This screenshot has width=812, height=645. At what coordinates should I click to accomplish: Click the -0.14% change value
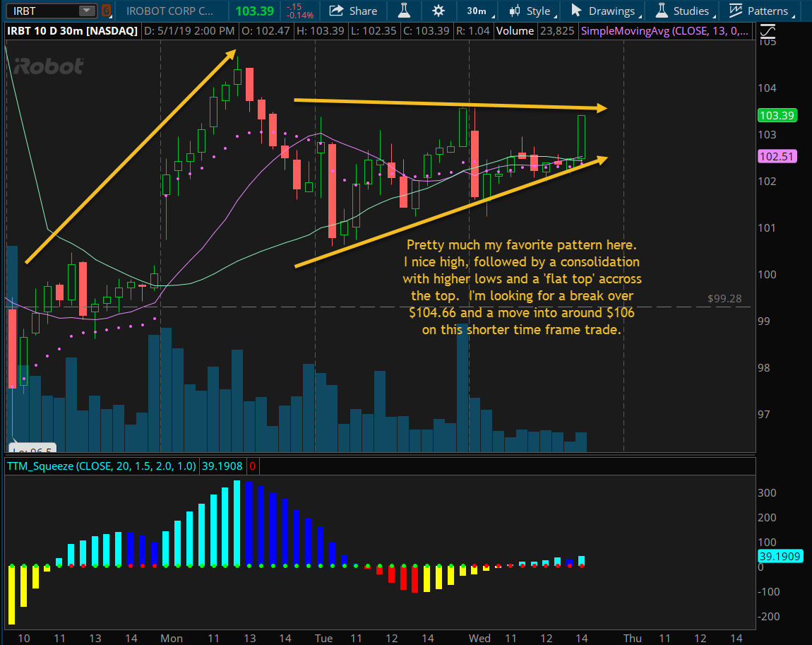300,15
